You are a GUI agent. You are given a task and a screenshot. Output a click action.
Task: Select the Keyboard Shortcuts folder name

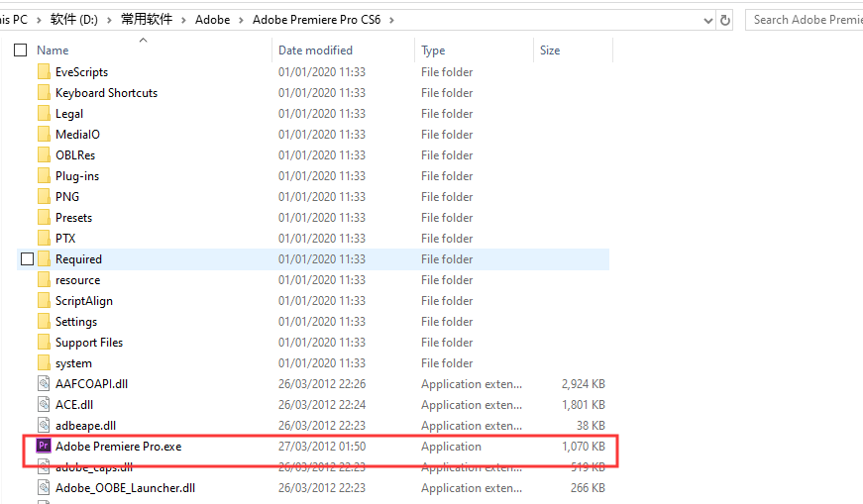tap(106, 93)
